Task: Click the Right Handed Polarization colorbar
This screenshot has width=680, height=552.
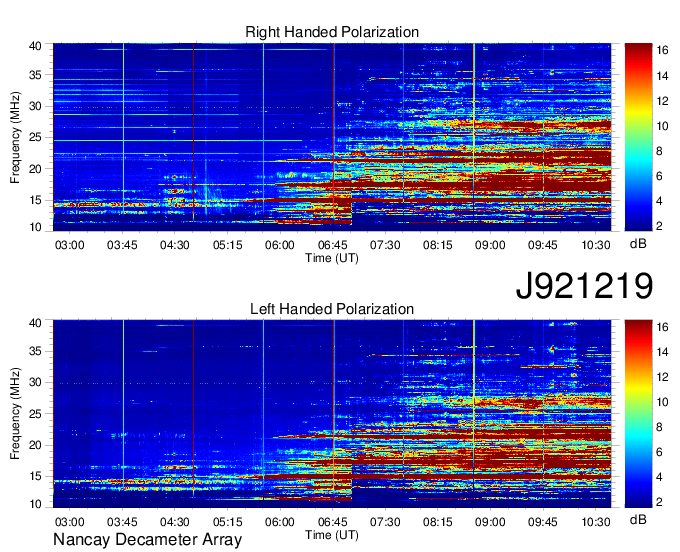Action: click(x=638, y=137)
